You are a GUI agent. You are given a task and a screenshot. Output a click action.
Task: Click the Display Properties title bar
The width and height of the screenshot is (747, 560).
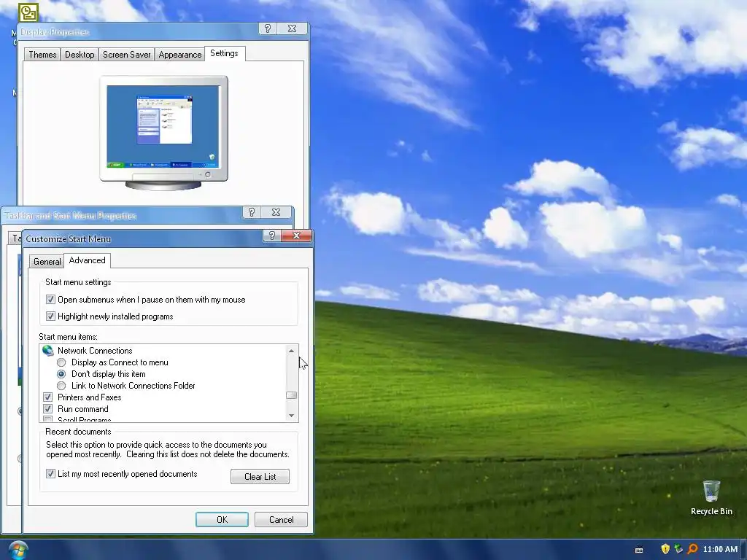(x=138, y=32)
